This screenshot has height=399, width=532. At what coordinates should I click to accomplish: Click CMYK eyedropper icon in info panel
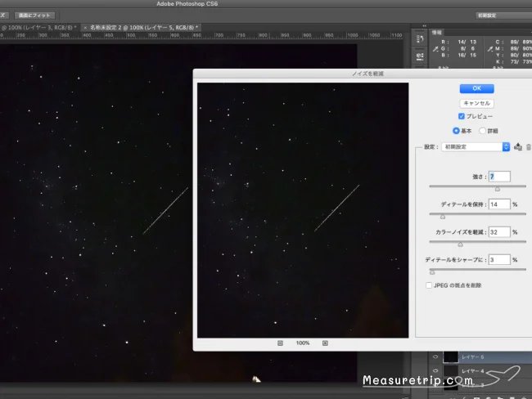(x=490, y=49)
